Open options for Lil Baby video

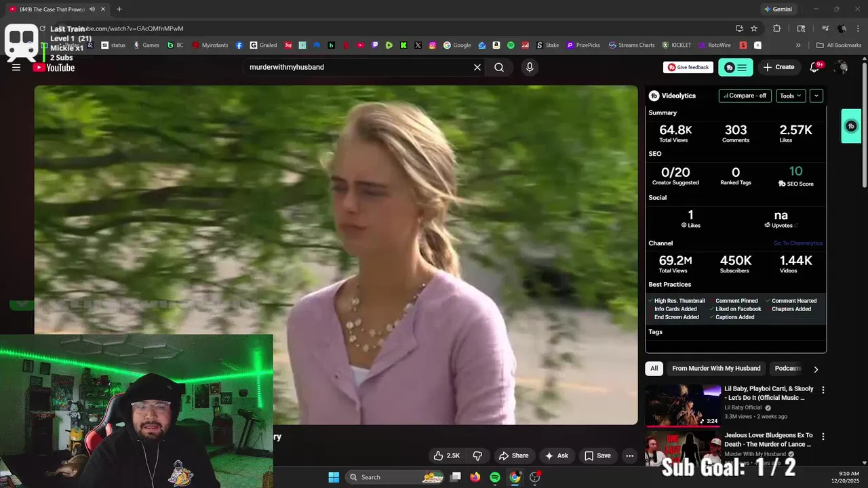point(823,390)
